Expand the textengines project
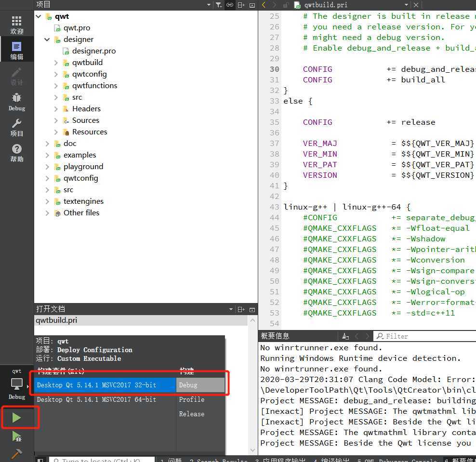Screen dimensions: 476x462 click(x=47, y=201)
